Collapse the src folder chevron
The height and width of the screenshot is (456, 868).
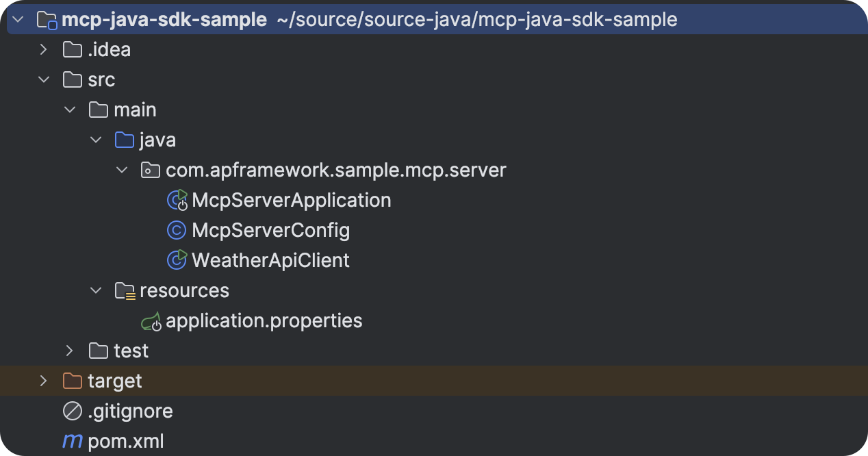coord(44,80)
